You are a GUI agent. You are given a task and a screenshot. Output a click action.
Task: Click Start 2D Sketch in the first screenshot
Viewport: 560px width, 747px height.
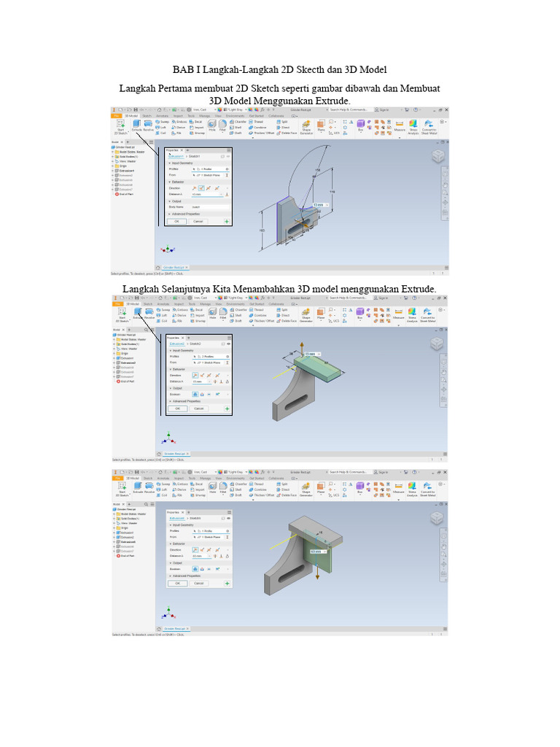(x=121, y=127)
